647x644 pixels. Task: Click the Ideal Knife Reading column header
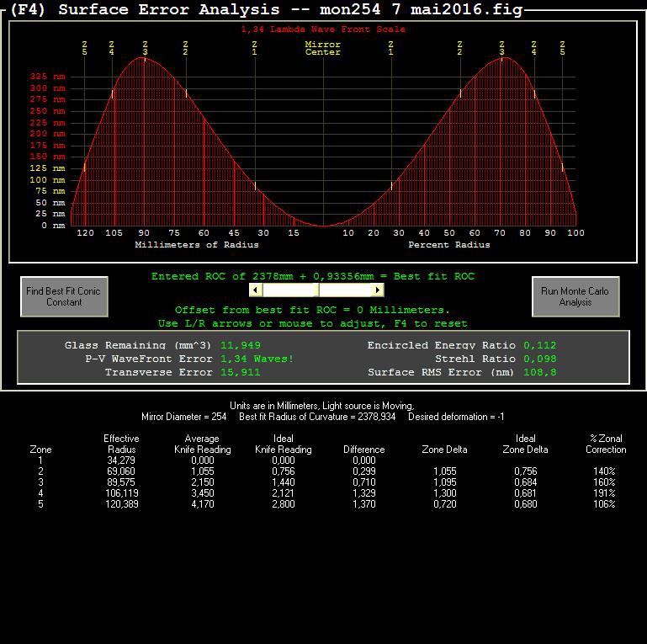(x=283, y=444)
